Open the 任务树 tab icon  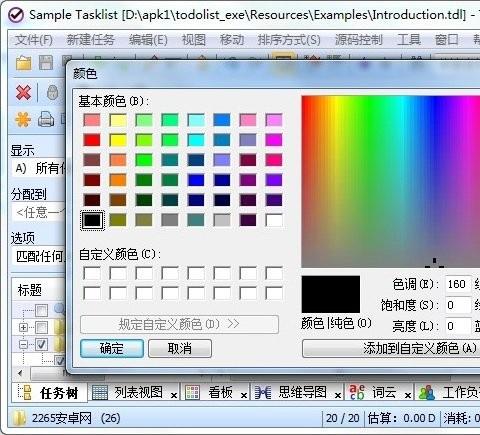coord(25,392)
